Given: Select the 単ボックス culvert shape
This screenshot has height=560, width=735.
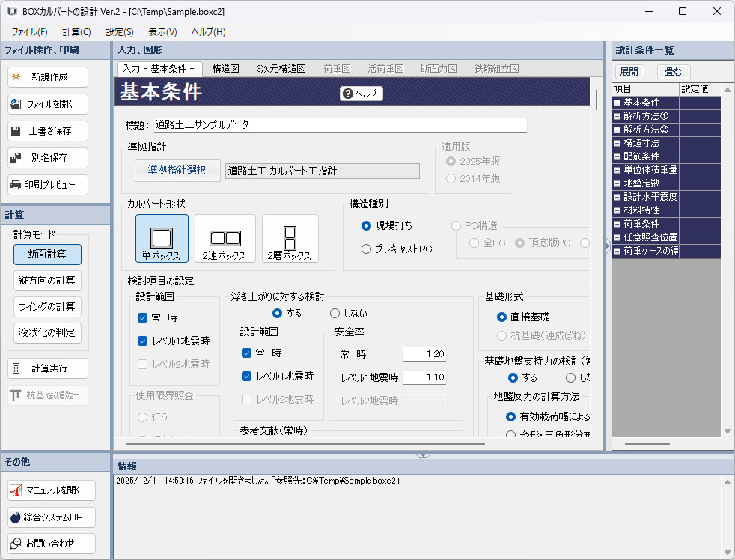Looking at the screenshot, I should [x=162, y=238].
